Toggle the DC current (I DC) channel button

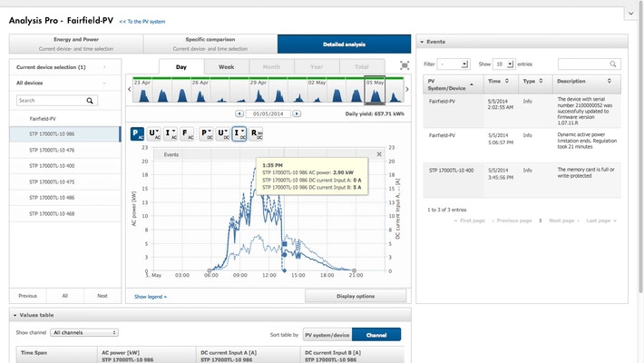click(x=239, y=133)
